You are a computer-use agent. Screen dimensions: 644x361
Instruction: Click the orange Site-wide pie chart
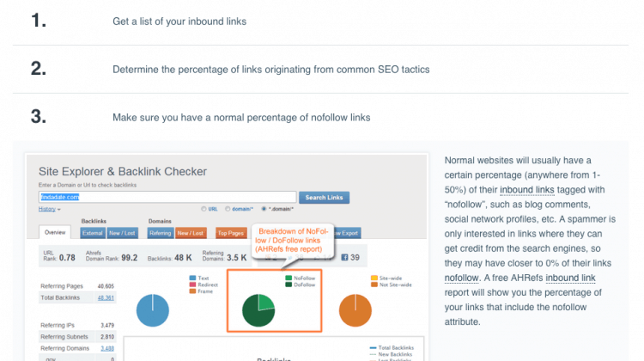[x=355, y=310]
